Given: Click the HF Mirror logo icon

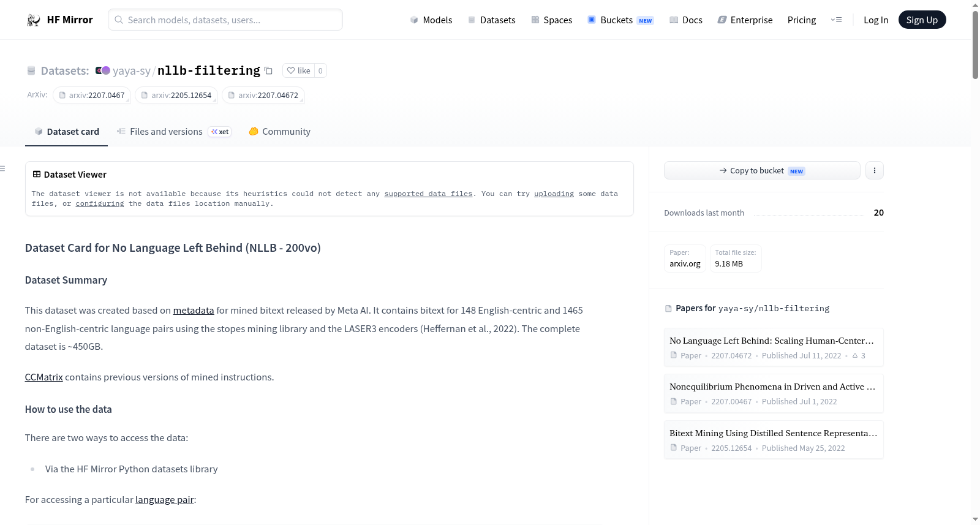Looking at the screenshot, I should (34, 20).
